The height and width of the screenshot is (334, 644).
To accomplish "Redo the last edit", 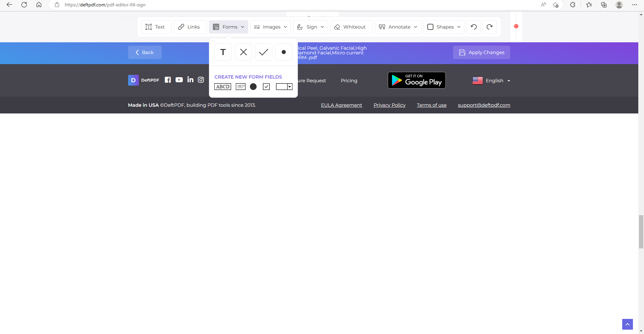I will [490, 27].
